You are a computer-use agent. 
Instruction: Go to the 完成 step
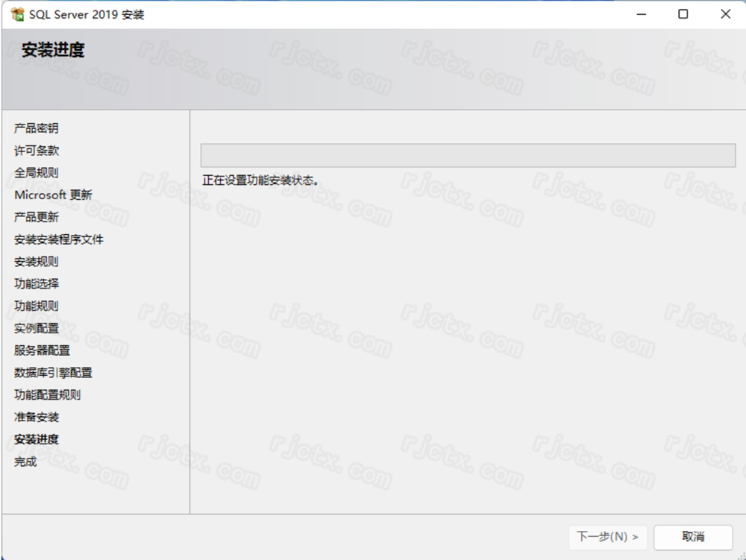[x=25, y=462]
